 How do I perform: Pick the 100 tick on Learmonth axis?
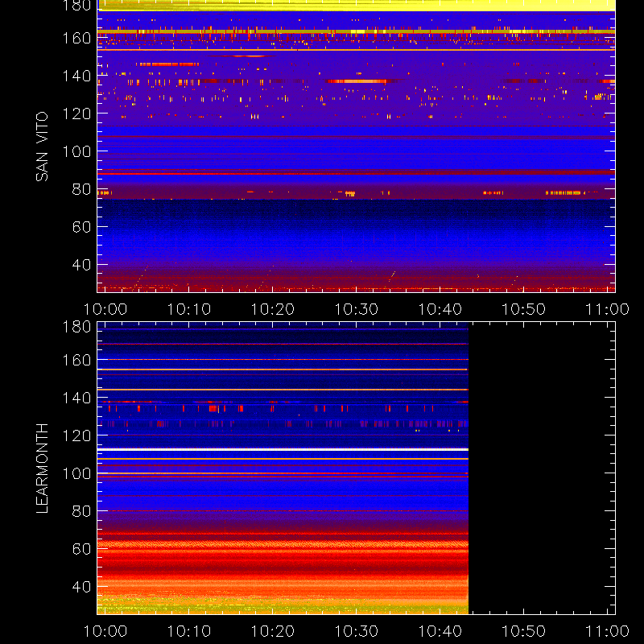pos(76,473)
